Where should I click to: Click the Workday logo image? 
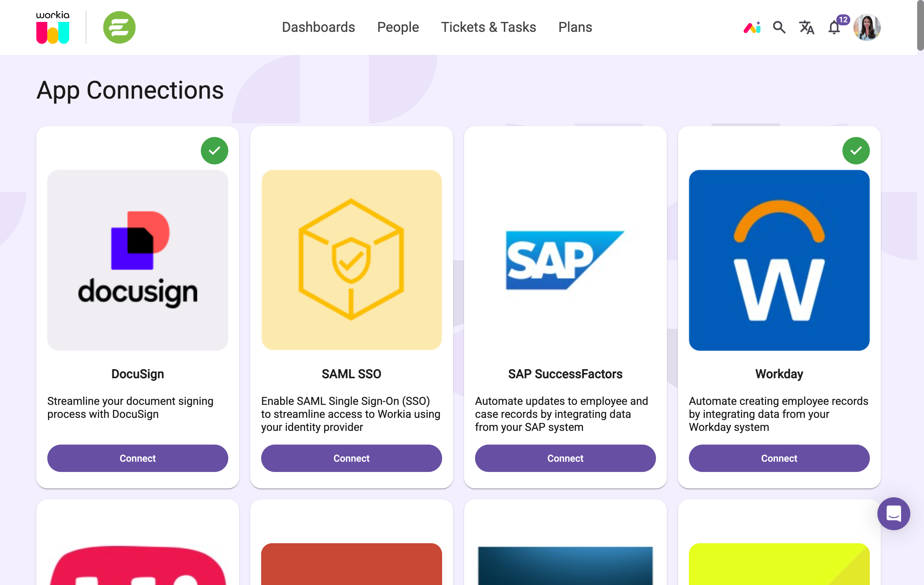pyautogui.click(x=779, y=260)
